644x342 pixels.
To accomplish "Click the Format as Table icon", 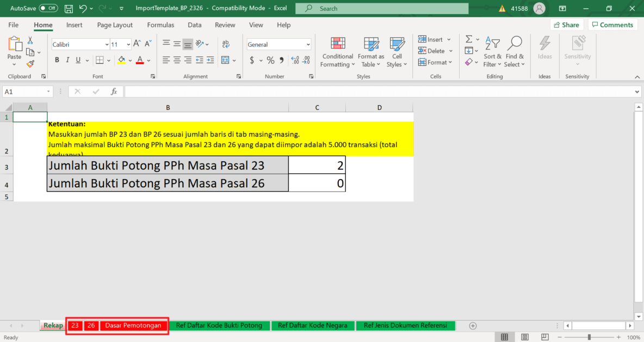I will pos(371,52).
